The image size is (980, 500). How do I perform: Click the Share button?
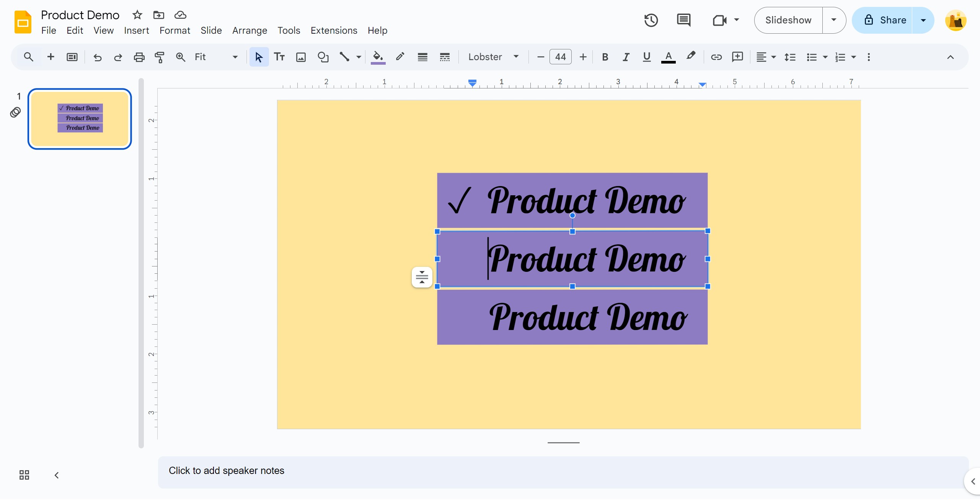pyautogui.click(x=882, y=20)
